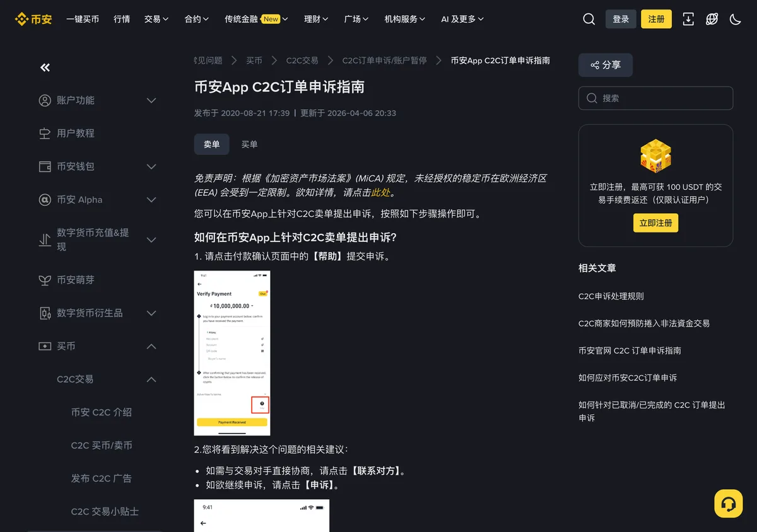This screenshot has width=757, height=532.
Task: Collapse sidebar with double-chevron icon
Action: (x=45, y=67)
